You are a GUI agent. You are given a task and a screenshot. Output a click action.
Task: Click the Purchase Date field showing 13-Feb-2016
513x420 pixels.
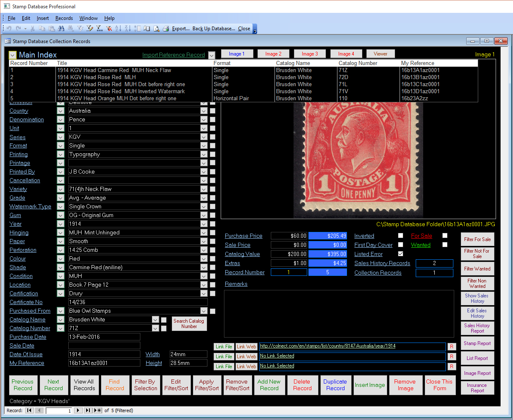point(104,337)
